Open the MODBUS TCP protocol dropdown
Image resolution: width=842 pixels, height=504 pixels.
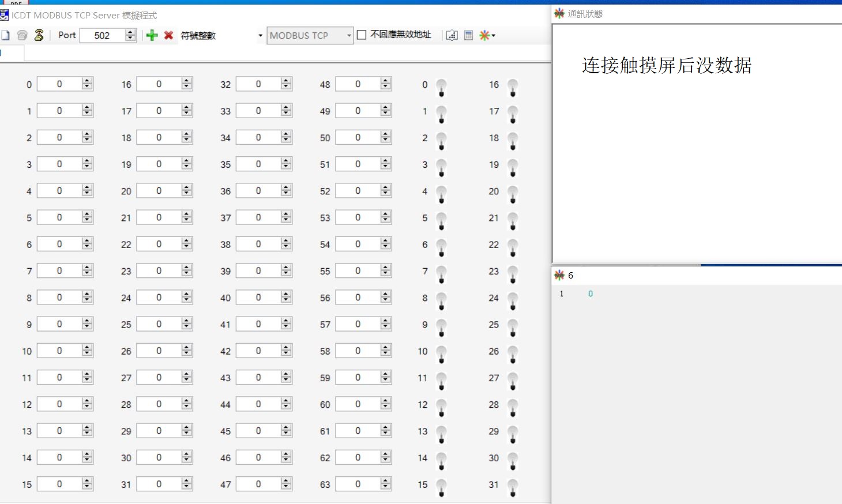coord(349,36)
